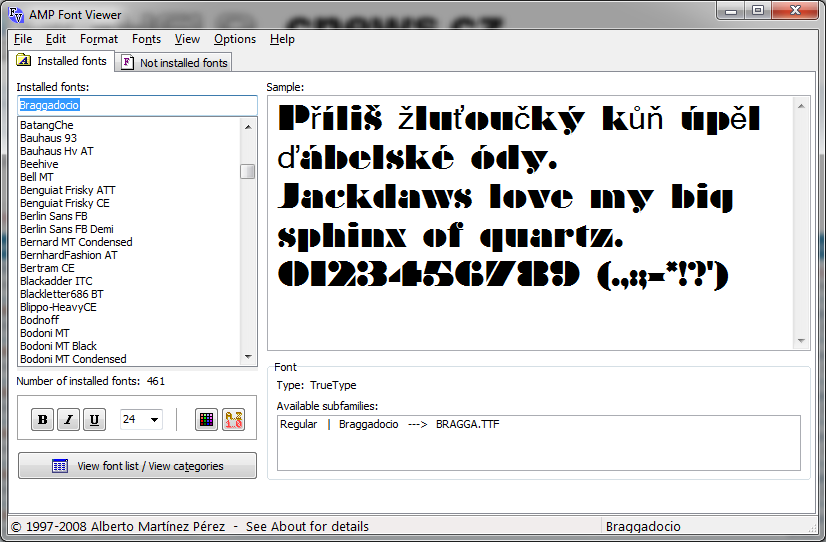
Task: Open the Options menu
Action: (x=235, y=39)
